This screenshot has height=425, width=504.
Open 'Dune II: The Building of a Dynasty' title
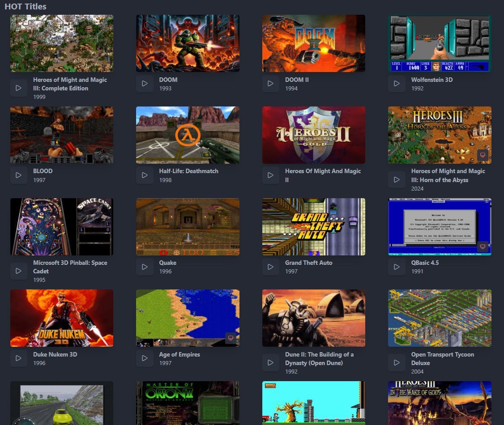point(319,358)
